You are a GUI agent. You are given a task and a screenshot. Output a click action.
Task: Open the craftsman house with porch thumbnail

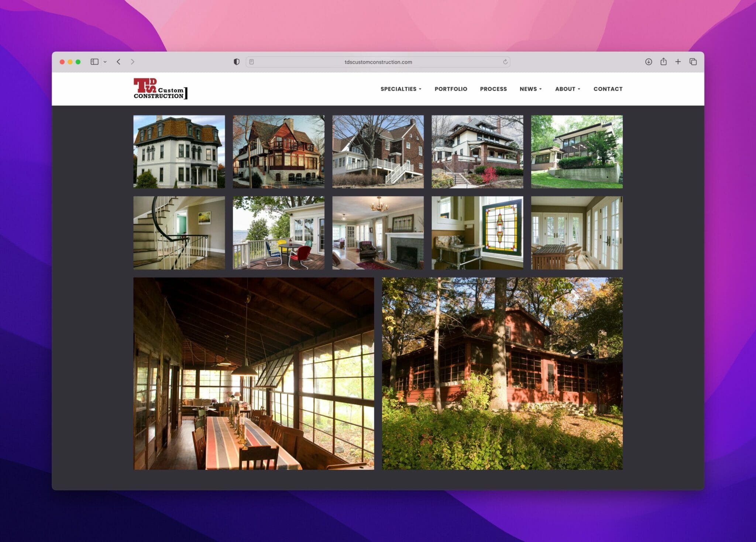point(477,152)
